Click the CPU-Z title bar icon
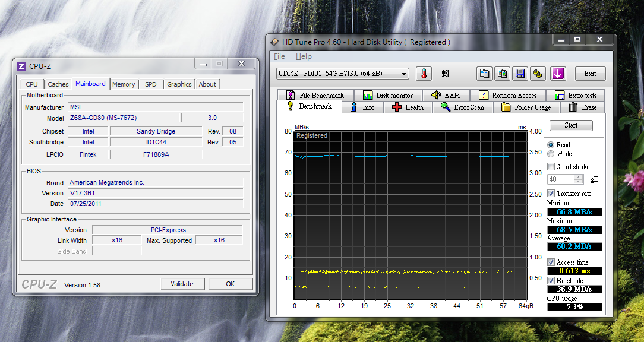The width and height of the screenshot is (644, 342). click(x=21, y=66)
